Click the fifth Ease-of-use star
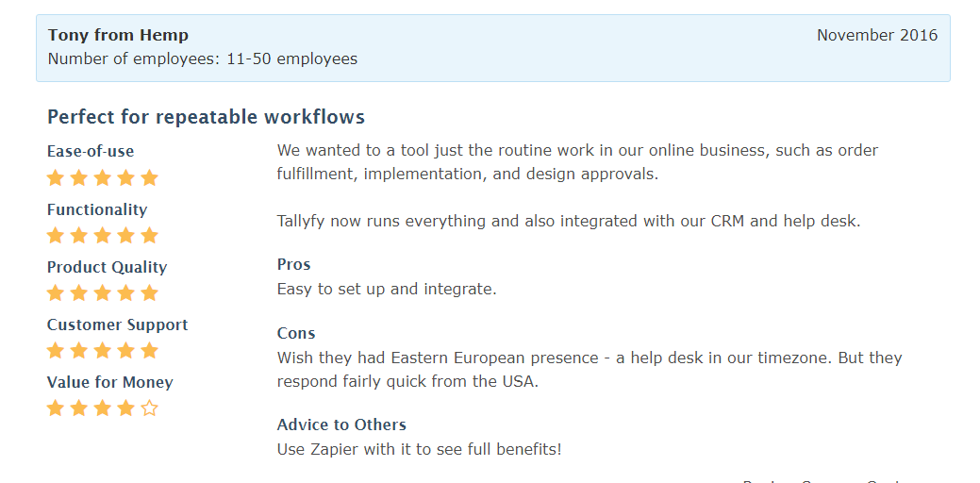This screenshot has width=980, height=483. point(149,178)
